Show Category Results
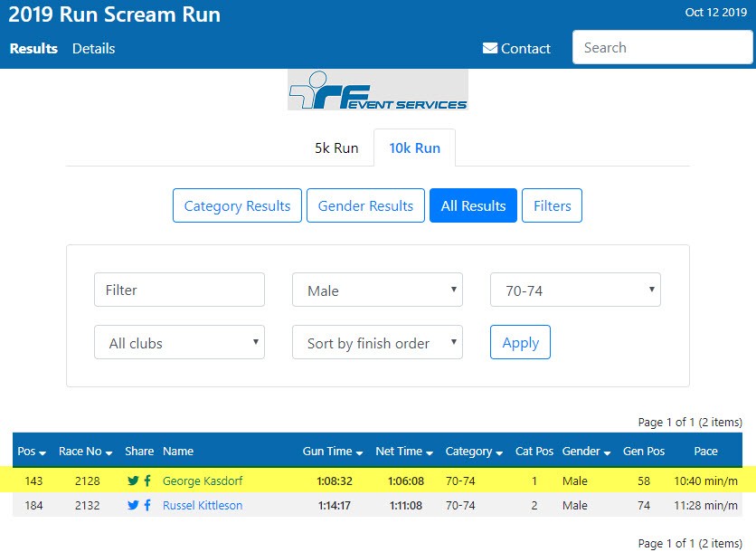The image size is (756, 552). 237,206
